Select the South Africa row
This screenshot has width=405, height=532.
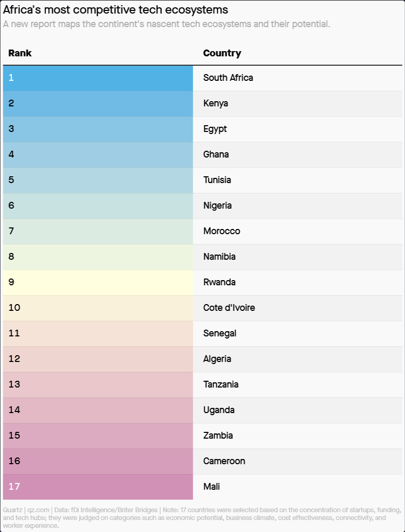(202, 78)
